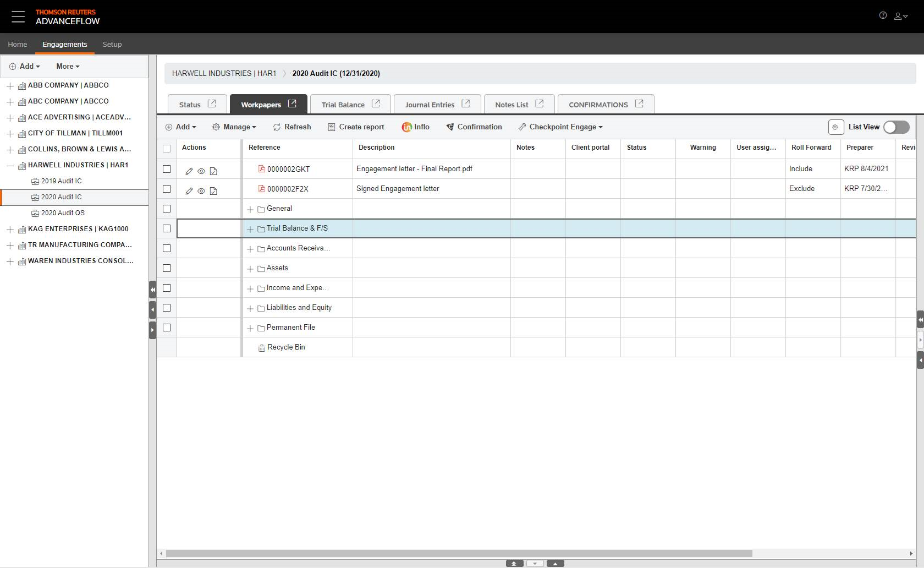Viewport: 924px width, 578px height.
Task: Go to the Setup menu
Action: pos(112,44)
